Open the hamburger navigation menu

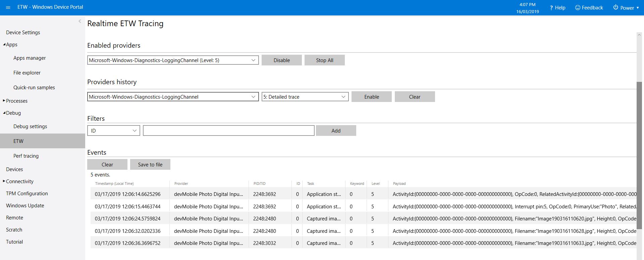(8, 7)
